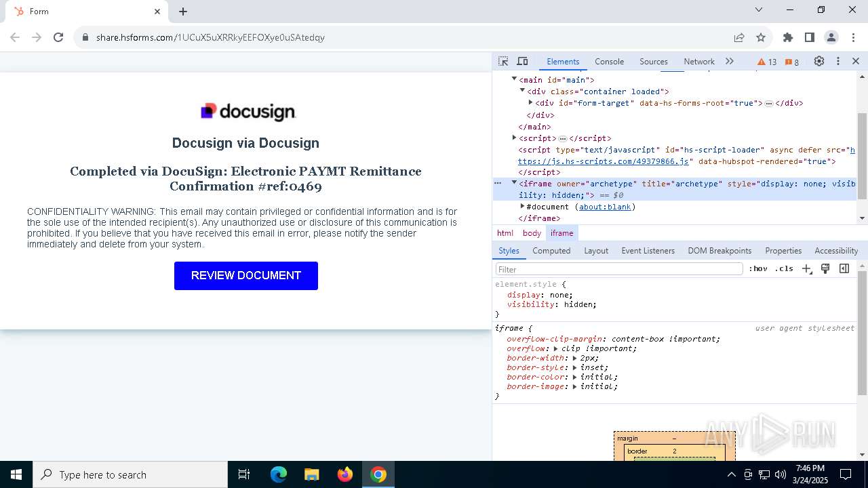Click the Styles pane vertical scrollbar
The image size is (868, 488).
click(x=862, y=332)
